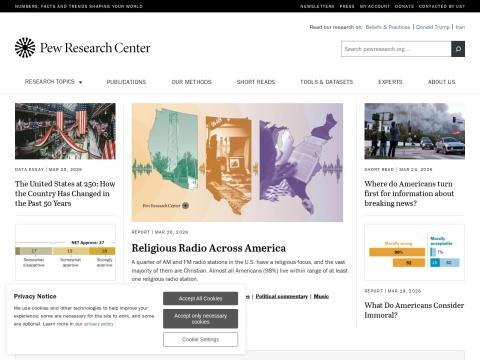Viewport: 480px width, 360px height.
Task: Open the Donald Trump research link
Action: pos(433,27)
